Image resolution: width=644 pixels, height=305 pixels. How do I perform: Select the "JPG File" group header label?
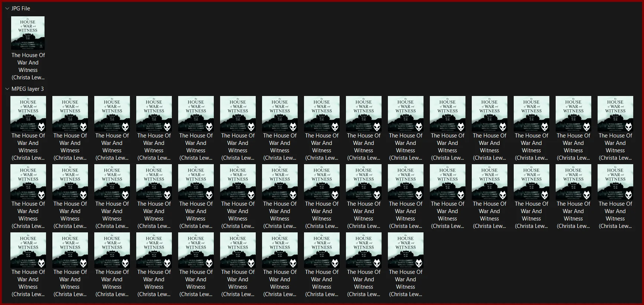coord(21,9)
